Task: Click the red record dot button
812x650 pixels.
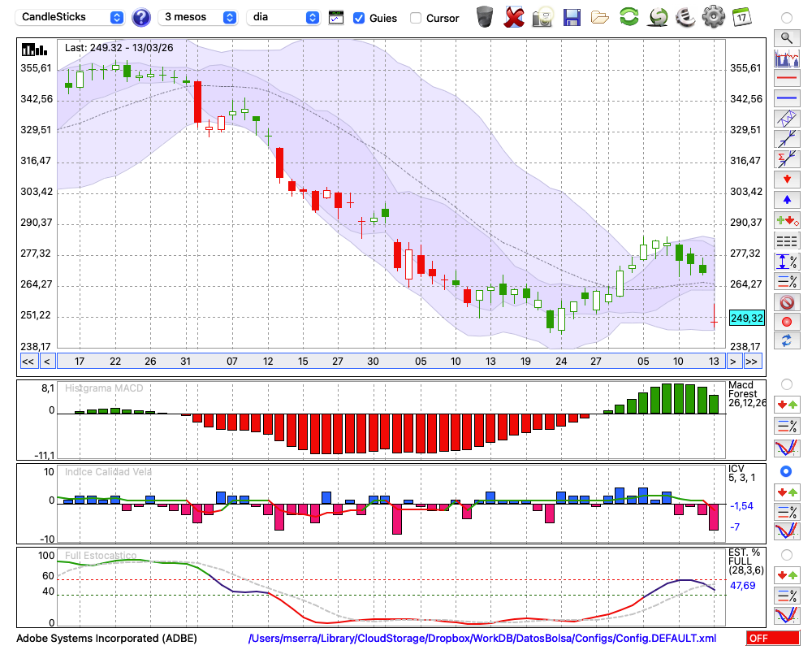Action: [x=787, y=322]
